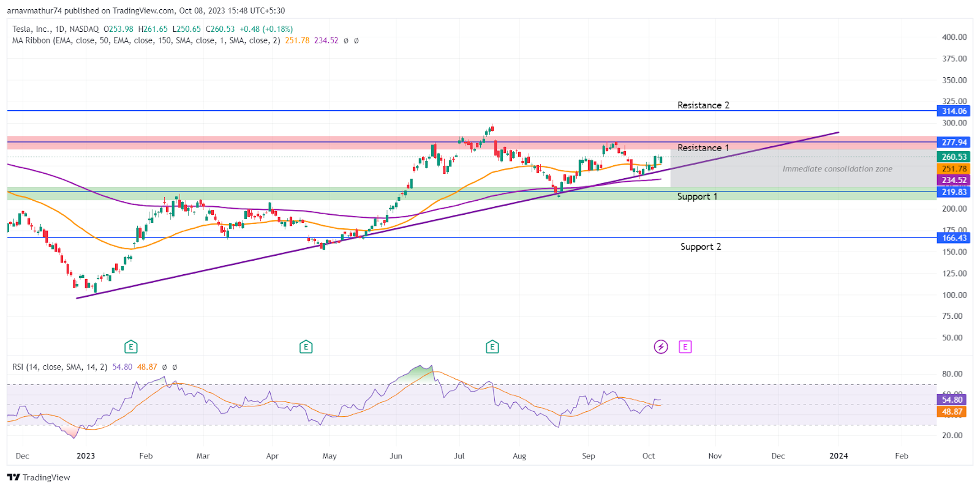The image size is (980, 489).
Task: Click the 100.00 price scale label
Action: (x=954, y=295)
